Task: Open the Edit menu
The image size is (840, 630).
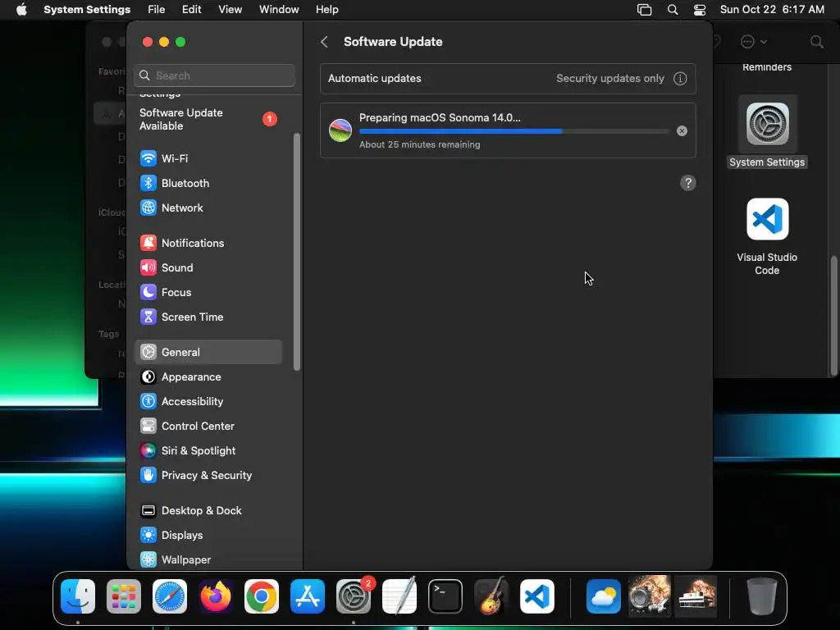Action: [191, 10]
